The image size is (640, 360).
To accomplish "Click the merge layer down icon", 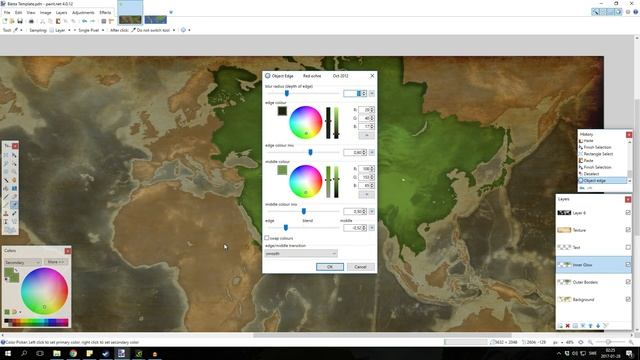I will point(583,325).
